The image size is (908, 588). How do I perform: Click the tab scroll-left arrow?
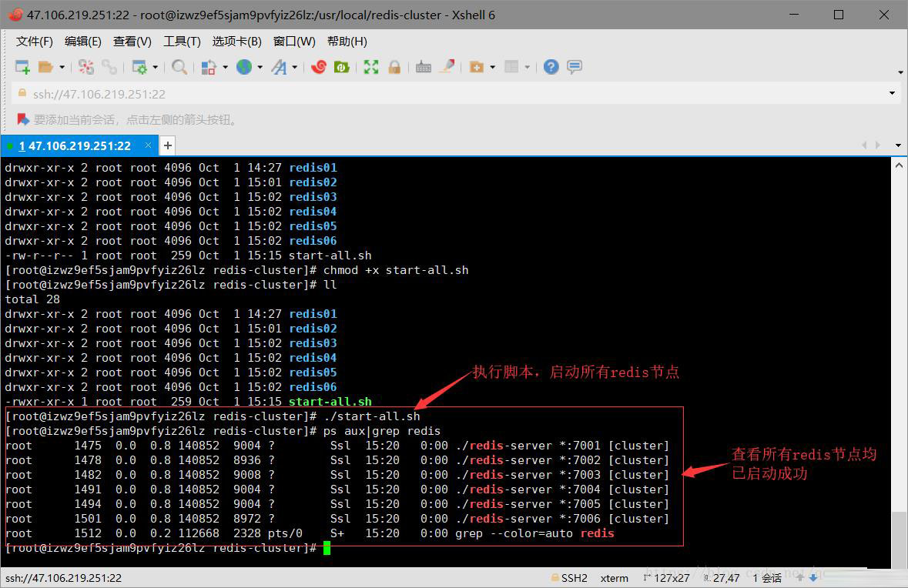[x=864, y=145]
